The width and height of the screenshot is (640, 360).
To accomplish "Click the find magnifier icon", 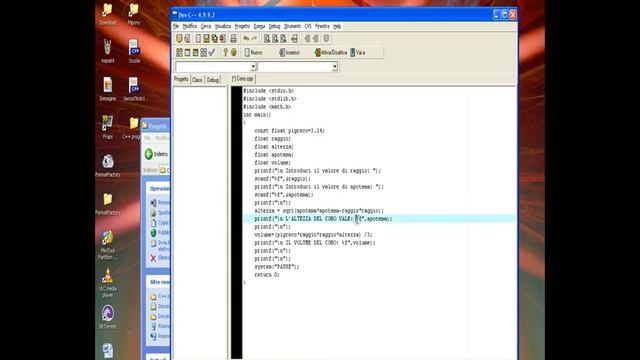I will pyautogui.click(x=267, y=39).
